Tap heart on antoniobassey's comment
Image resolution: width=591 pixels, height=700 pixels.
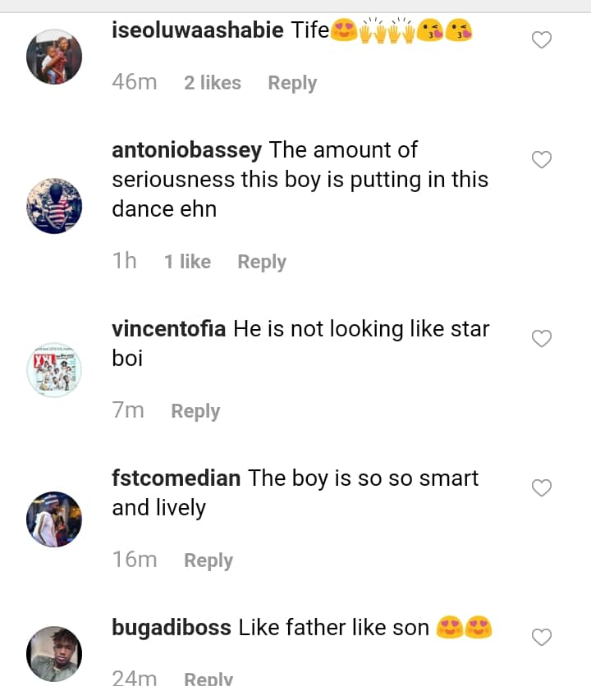(x=542, y=159)
